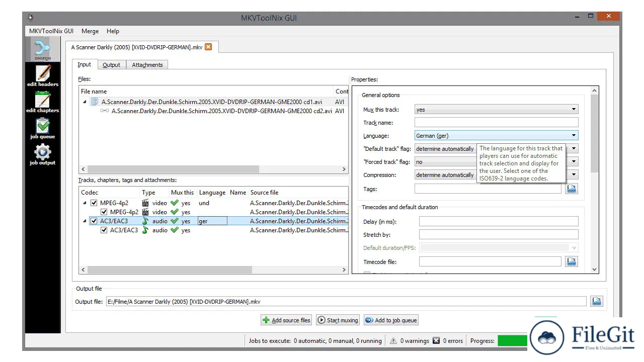The width and height of the screenshot is (644, 362).
Task: Click the MKVToolNix title bar app icon
Action: (31, 18)
